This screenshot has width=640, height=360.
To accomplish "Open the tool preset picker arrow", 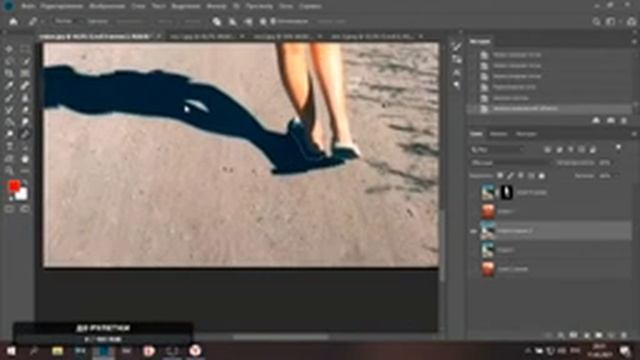I will 42,21.
